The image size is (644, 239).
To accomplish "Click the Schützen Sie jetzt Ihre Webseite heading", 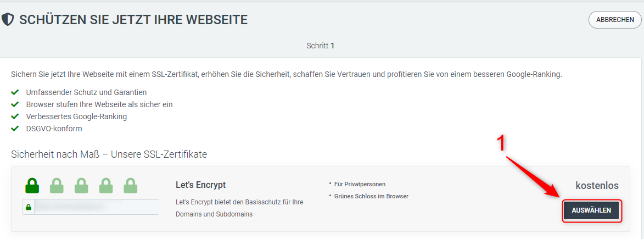I will click(133, 20).
